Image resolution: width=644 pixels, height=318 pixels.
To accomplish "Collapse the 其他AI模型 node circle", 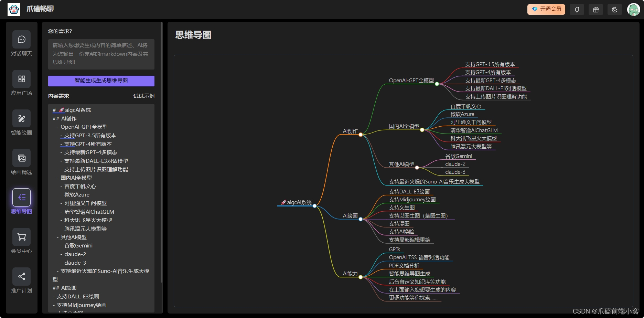I will tap(417, 168).
